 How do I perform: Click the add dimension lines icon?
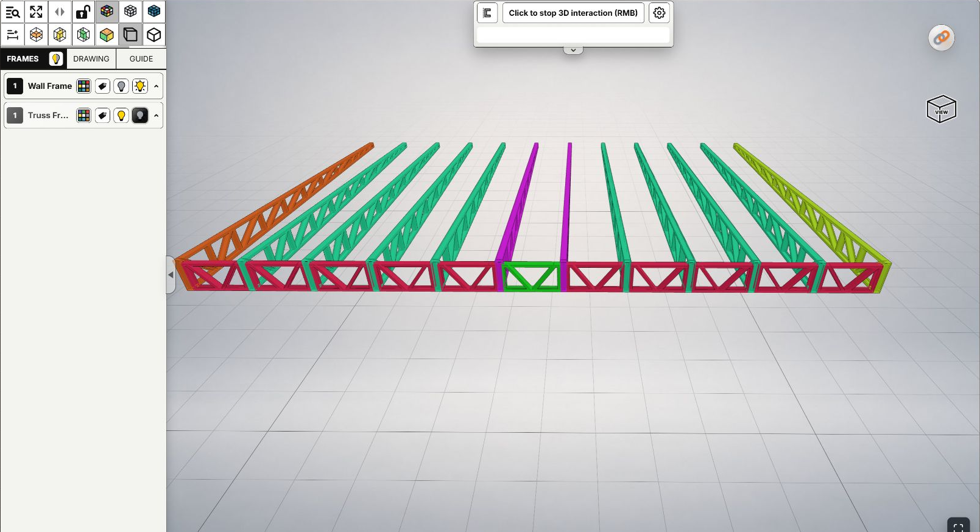(13, 35)
